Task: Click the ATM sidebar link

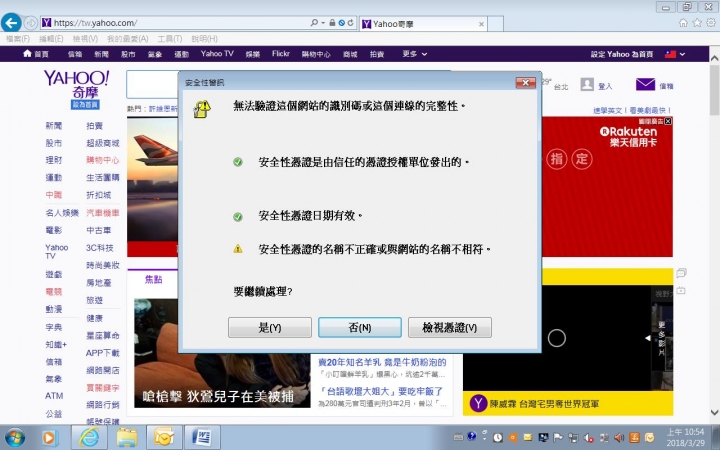Action: [54, 396]
